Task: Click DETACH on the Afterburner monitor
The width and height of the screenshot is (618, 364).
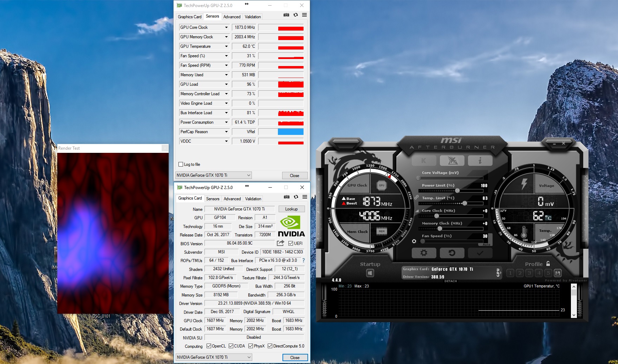Action: tap(451, 281)
